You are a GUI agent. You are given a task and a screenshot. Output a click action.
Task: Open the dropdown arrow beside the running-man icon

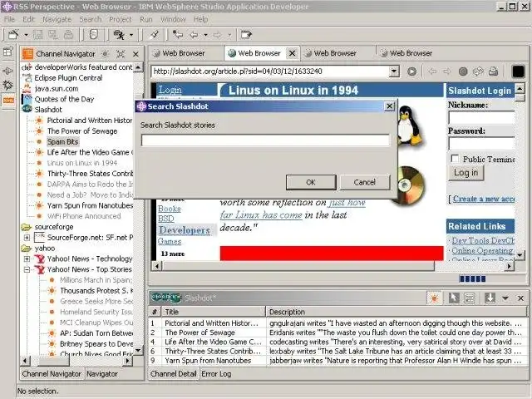tap(131, 35)
